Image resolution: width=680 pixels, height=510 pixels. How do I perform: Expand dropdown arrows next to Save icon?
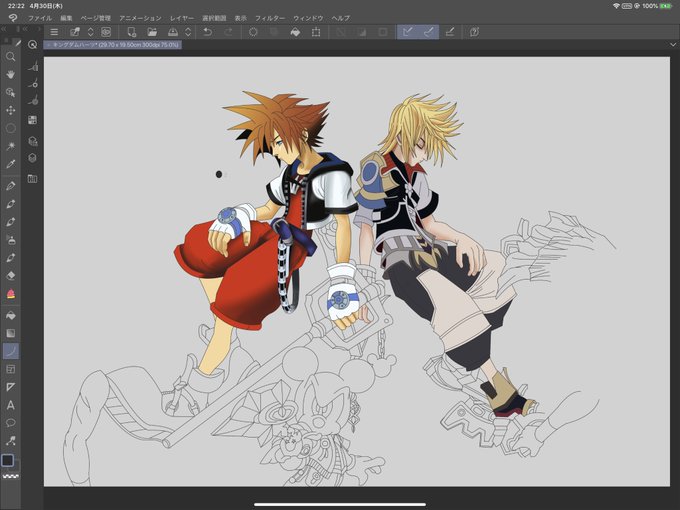[188, 32]
